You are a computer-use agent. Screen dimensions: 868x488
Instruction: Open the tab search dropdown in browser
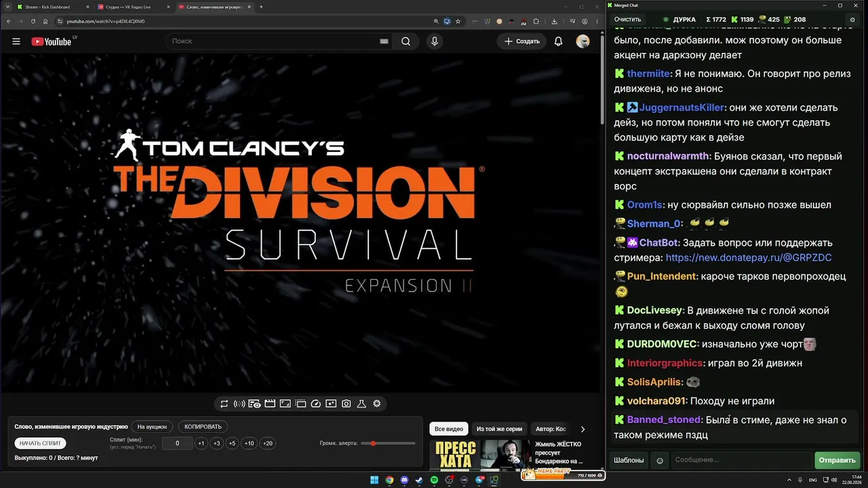(9, 7)
